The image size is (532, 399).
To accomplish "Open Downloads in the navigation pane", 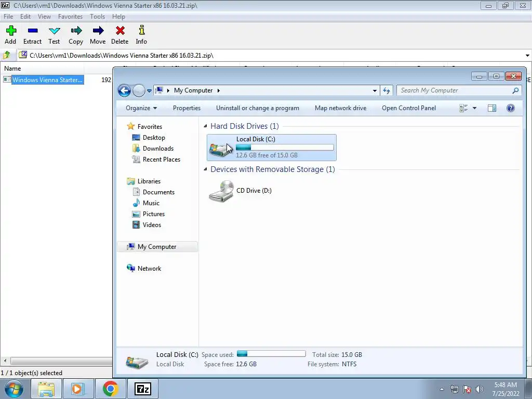I will (153, 148).
